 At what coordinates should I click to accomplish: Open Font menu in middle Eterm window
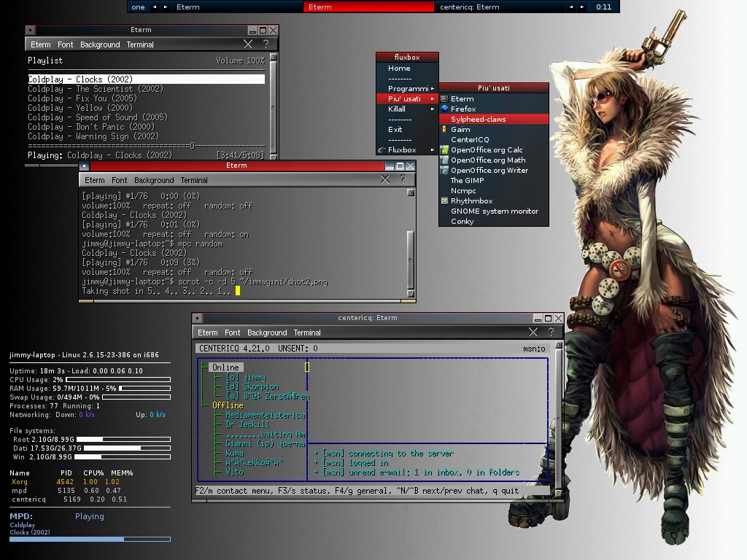tap(119, 181)
